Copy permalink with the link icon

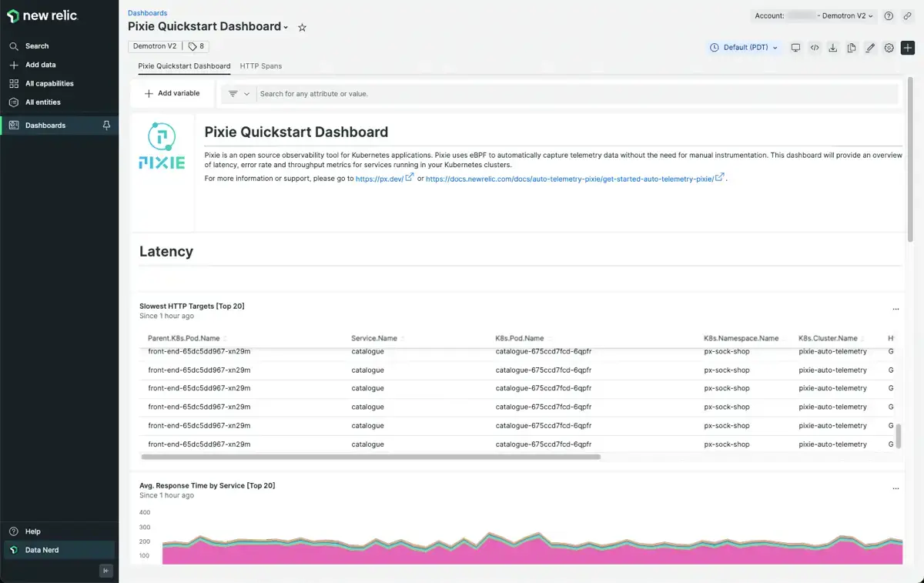coord(908,16)
